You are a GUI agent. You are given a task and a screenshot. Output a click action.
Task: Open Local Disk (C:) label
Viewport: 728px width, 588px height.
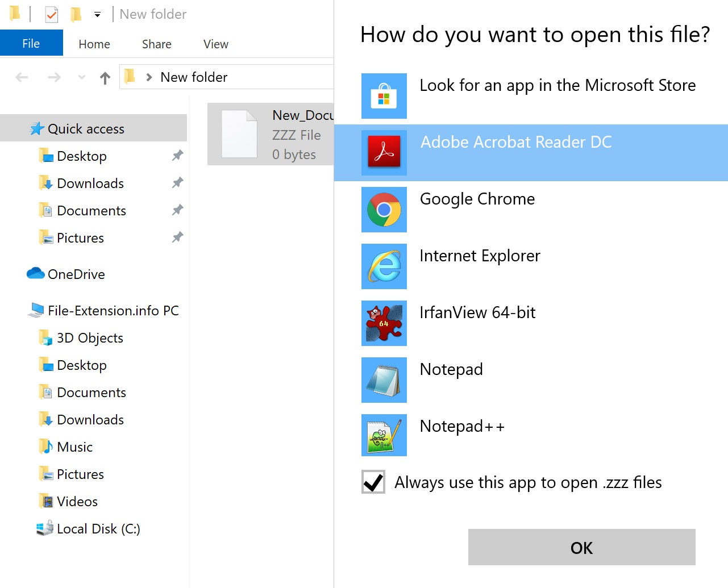[98, 529]
